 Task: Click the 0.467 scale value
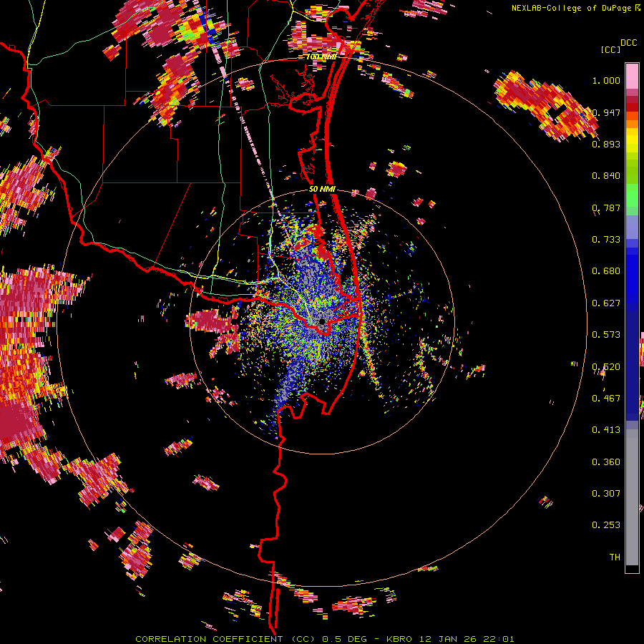pyautogui.click(x=606, y=399)
